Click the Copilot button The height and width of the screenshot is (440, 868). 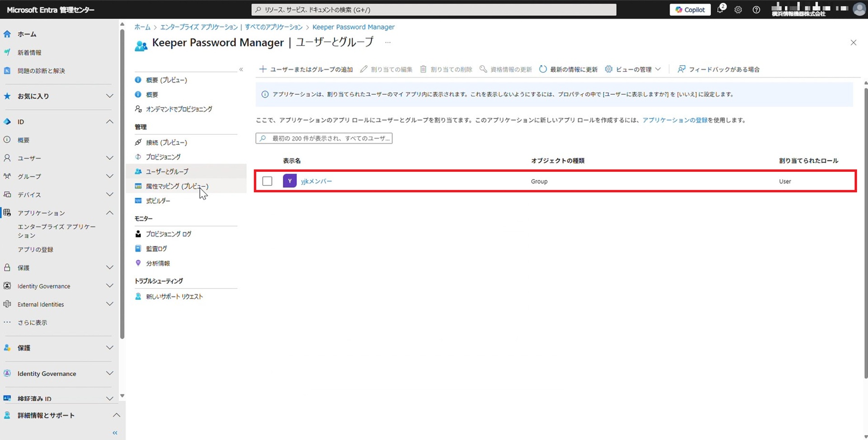point(690,9)
